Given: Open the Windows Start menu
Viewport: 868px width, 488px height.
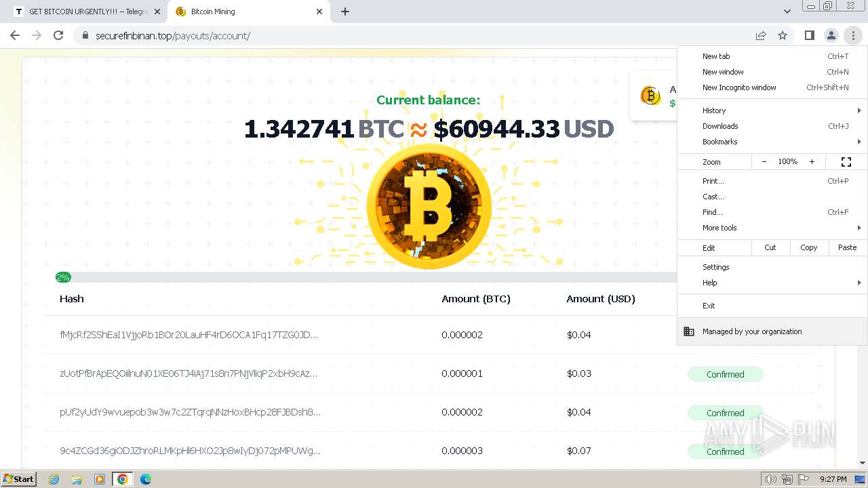Looking at the screenshot, I should pyautogui.click(x=19, y=479).
